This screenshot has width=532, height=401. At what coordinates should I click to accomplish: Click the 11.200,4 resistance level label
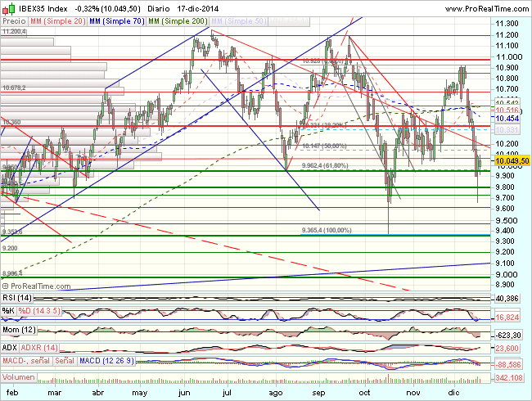pyautogui.click(x=14, y=32)
